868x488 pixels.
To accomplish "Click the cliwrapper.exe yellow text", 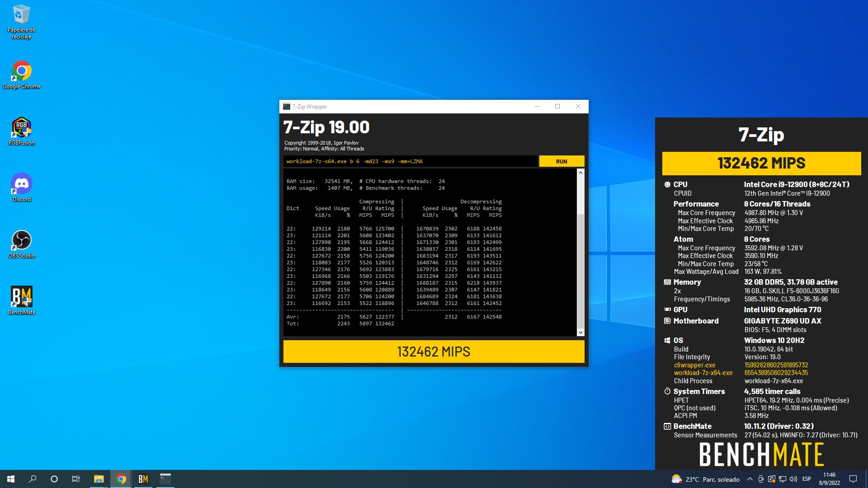I will point(694,365).
